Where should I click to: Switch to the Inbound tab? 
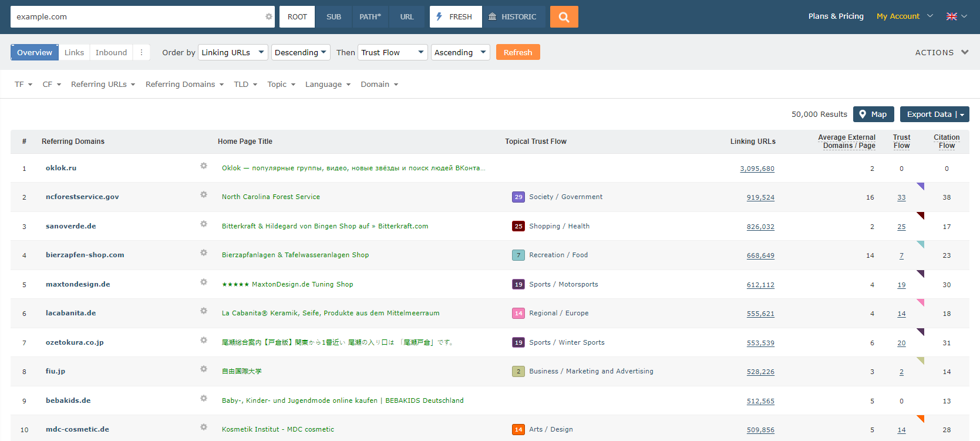point(111,52)
